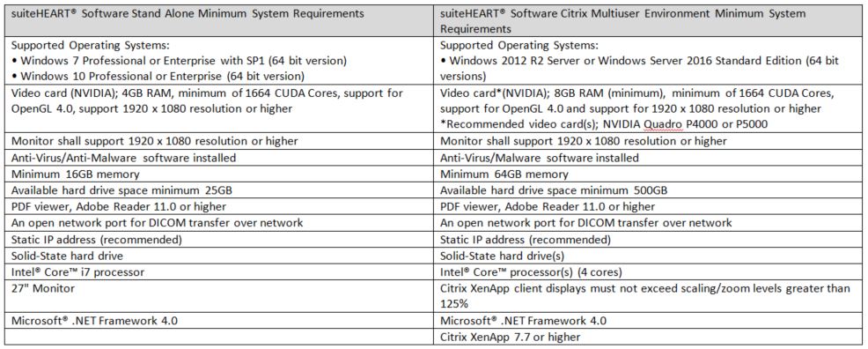Image resolution: width=868 pixels, height=349 pixels.
Task: Click the left PDF viewer Adobe Reader cell
Action: tap(218, 206)
